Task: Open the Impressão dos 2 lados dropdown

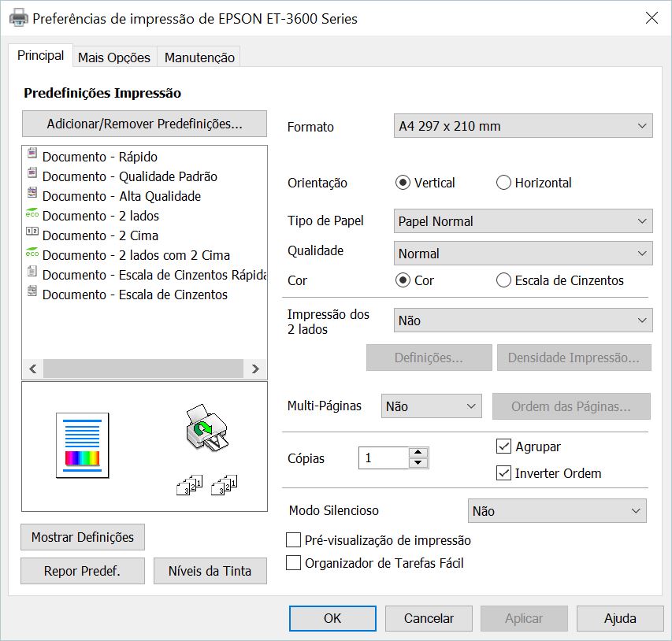Action: 523,320
